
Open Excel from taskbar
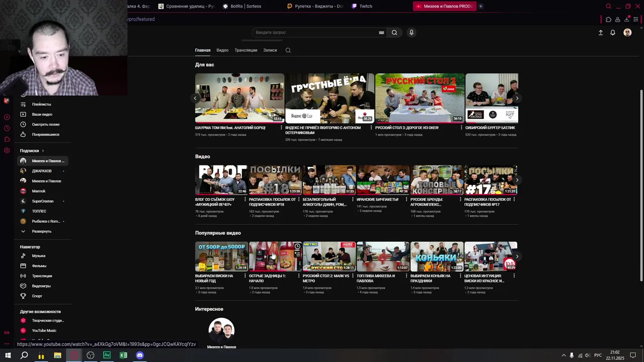coord(123,355)
